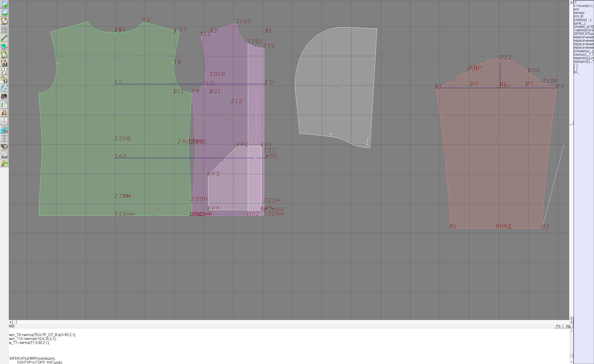Toggle the grid display icon

pyautogui.click(x=4, y=29)
